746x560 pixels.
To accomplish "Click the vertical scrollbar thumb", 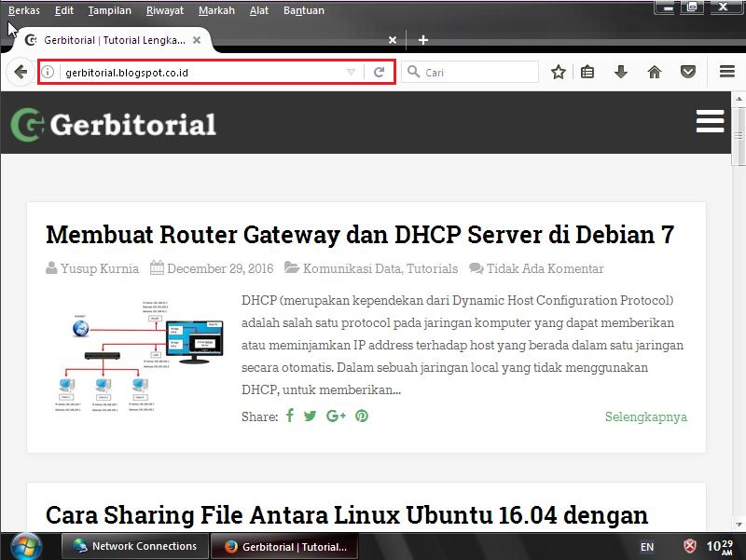I will (x=739, y=136).
